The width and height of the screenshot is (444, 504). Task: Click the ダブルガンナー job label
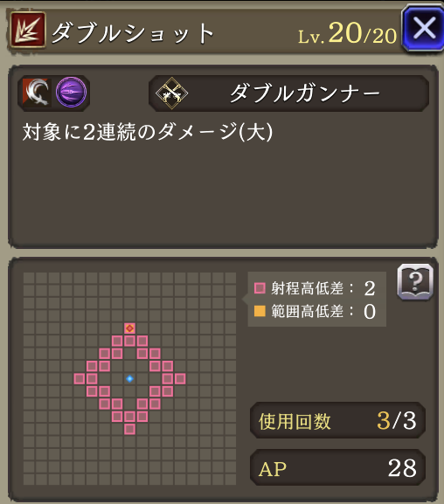(x=305, y=93)
